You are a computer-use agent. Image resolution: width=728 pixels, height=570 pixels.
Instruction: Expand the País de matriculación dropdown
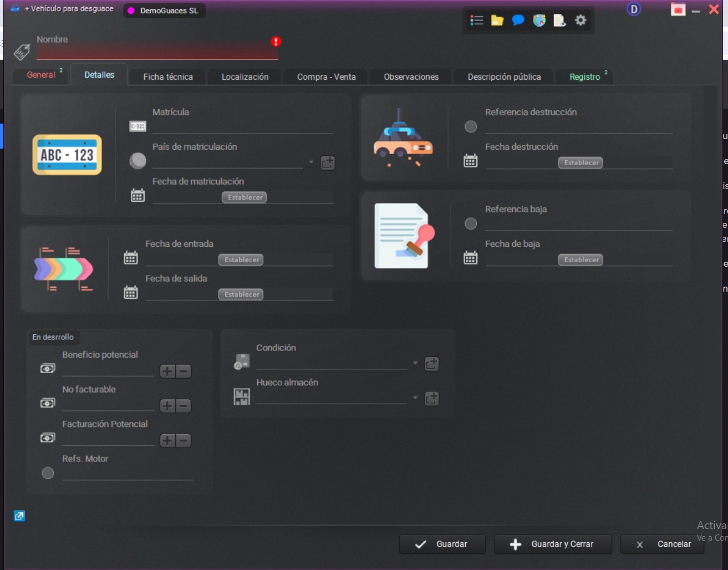311,162
